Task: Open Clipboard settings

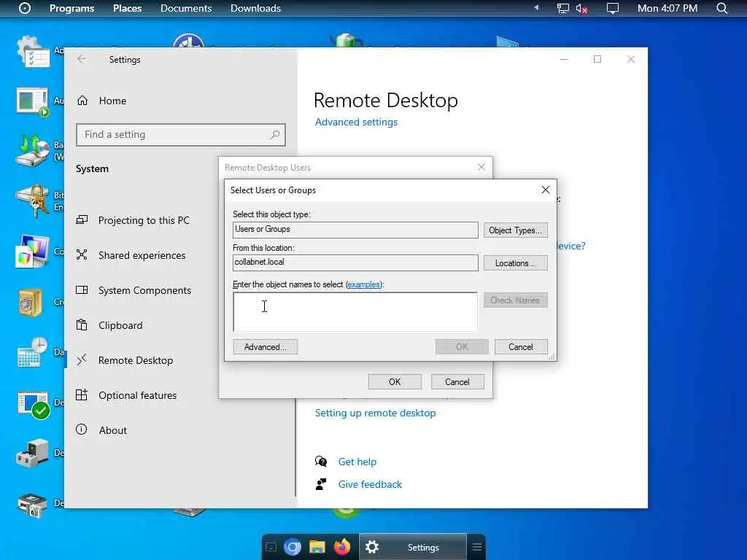Action: pyautogui.click(x=120, y=326)
